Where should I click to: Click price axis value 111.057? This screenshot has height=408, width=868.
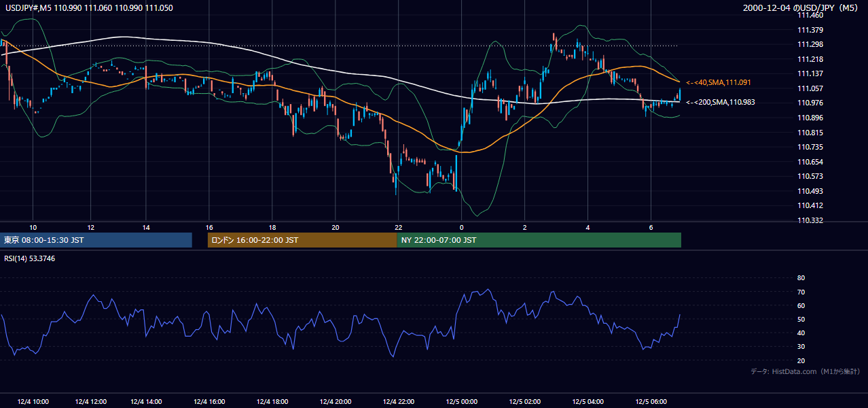(810, 88)
